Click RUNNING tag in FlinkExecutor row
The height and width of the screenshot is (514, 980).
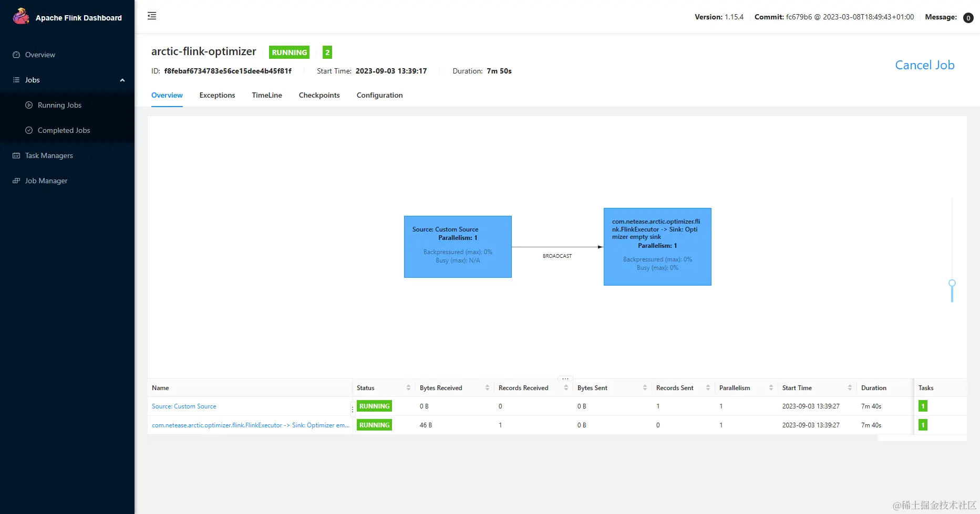[375, 425]
